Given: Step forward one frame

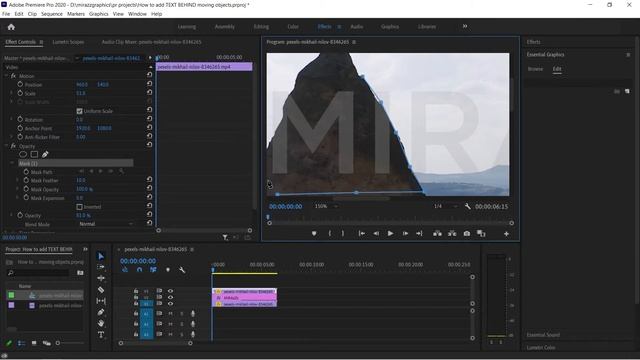Looking at the screenshot, I should point(405,233).
